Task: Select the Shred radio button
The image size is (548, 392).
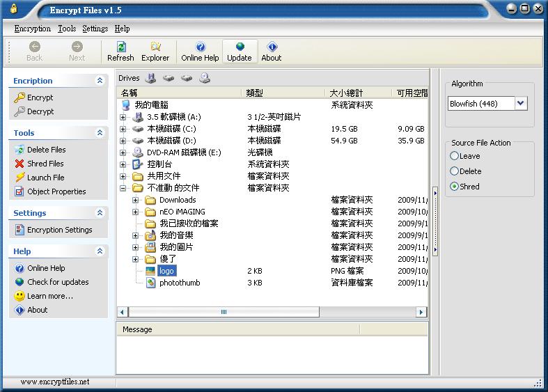Action: (455, 187)
